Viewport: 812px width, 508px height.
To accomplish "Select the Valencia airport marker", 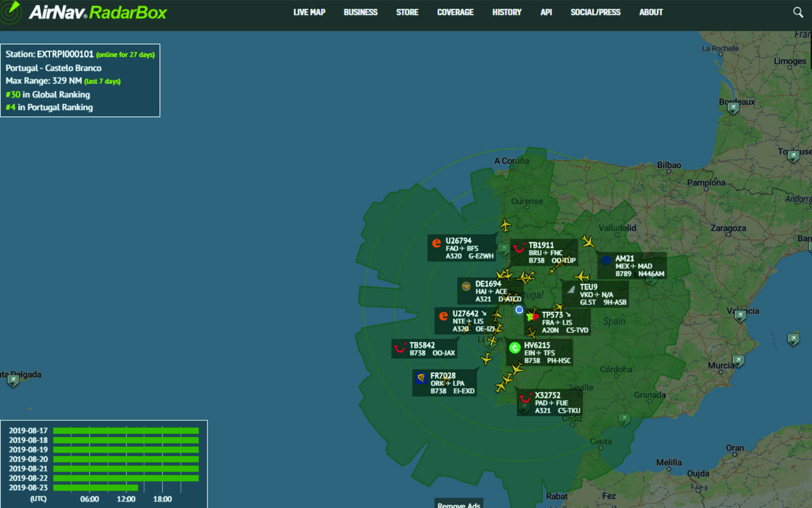I will tap(740, 316).
